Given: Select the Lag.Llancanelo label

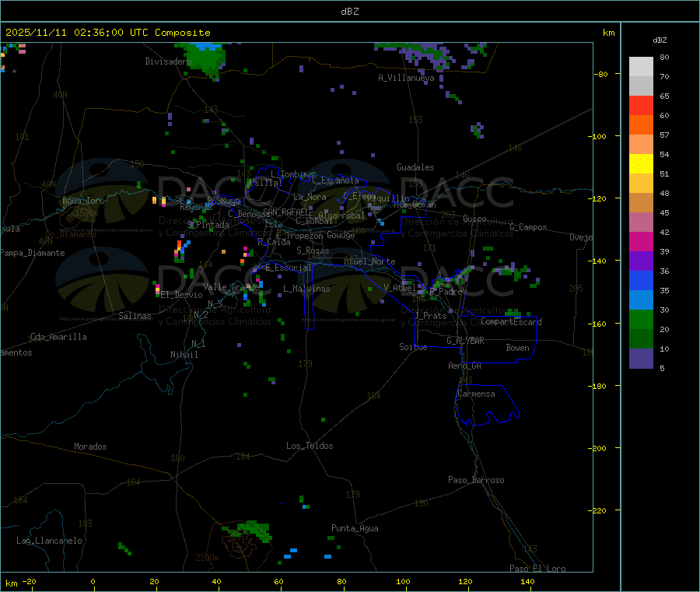Looking at the screenshot, I should [49, 541].
